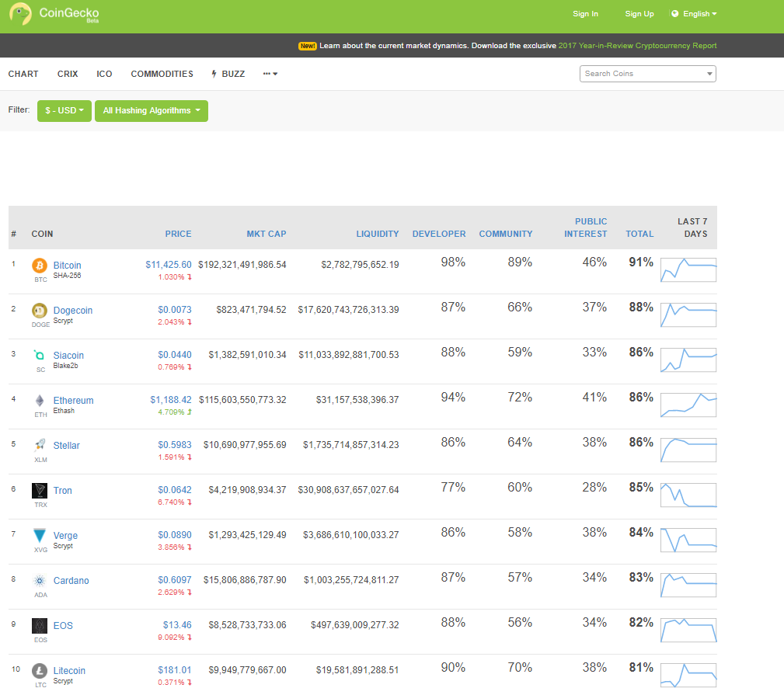Expand the All Hashing Algorithms filter
Viewport: 784px width, 695px height.
(152, 110)
